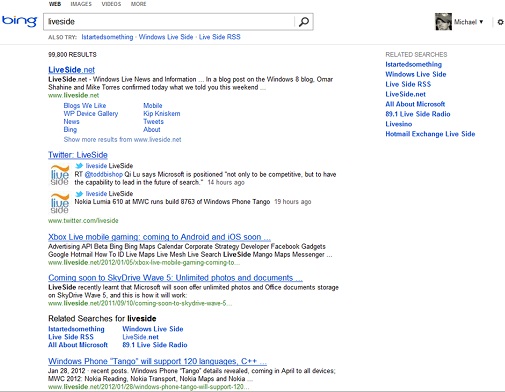The width and height of the screenshot is (505, 392).
Task: Click Windows Live Side in the right sidebar
Action: point(416,74)
